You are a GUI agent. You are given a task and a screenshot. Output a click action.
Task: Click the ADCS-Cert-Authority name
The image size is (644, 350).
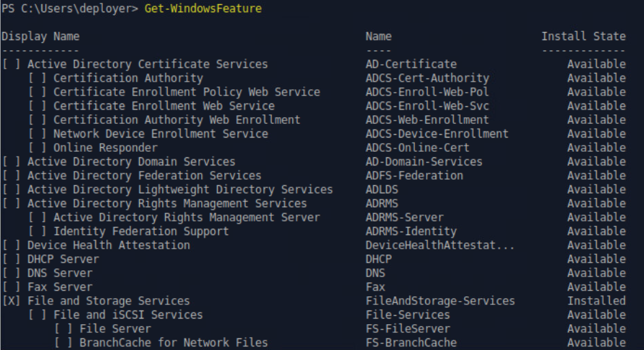coord(427,78)
